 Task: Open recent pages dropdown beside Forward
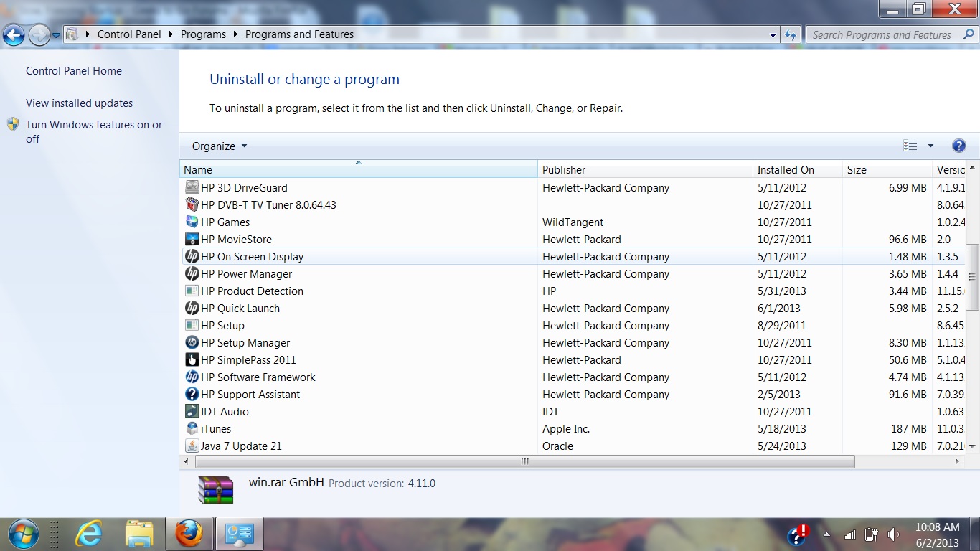(57, 34)
